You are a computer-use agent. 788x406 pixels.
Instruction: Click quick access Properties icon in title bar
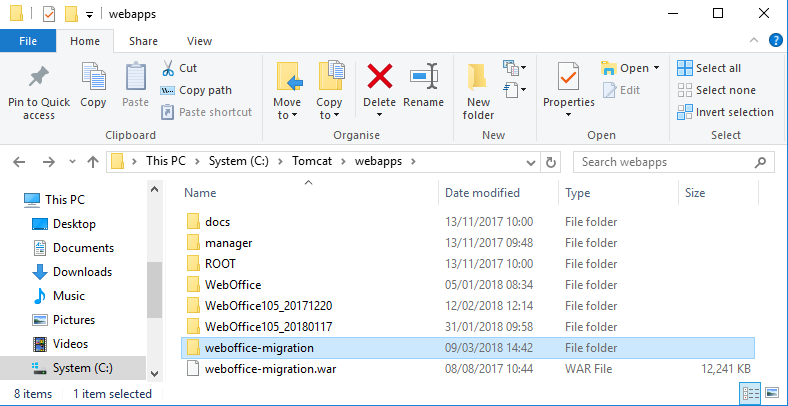tap(49, 14)
